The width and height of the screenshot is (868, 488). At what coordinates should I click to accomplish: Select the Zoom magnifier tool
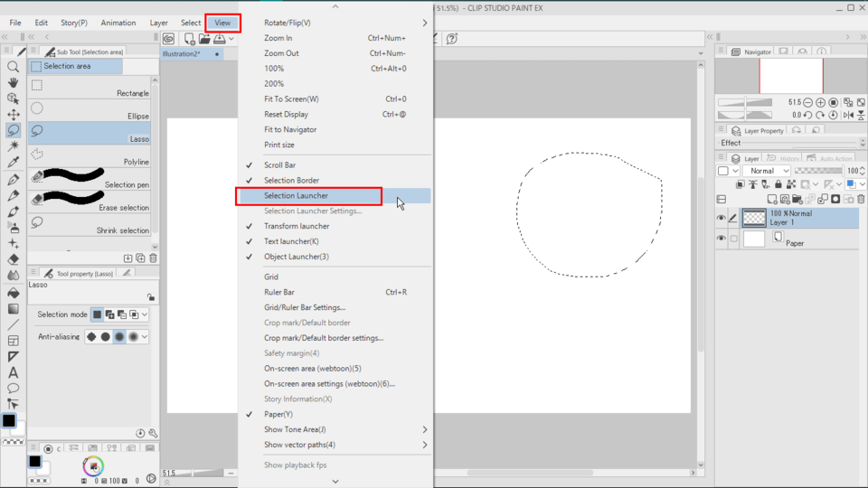tap(14, 67)
